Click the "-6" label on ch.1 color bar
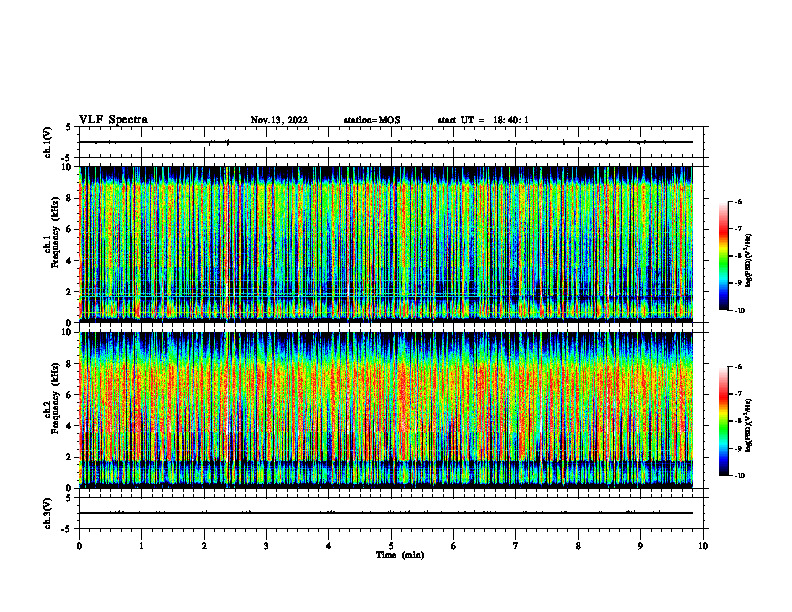This screenshot has height=612, width=792. (x=739, y=201)
